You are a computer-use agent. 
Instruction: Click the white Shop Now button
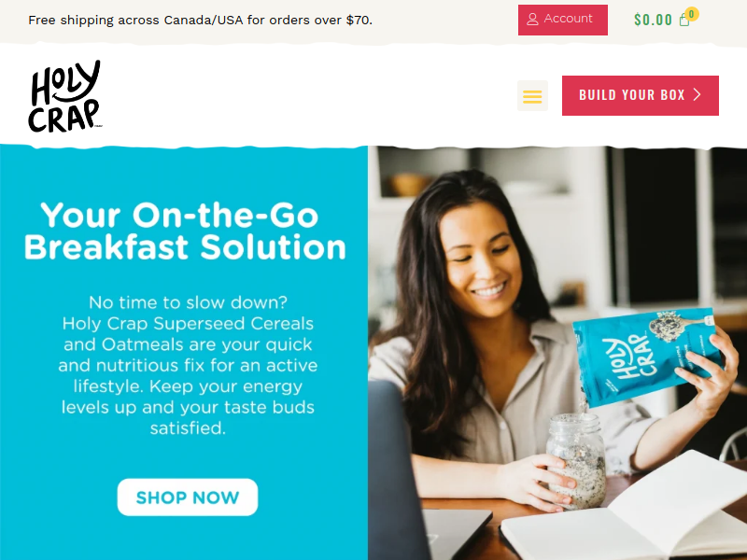pos(188,497)
